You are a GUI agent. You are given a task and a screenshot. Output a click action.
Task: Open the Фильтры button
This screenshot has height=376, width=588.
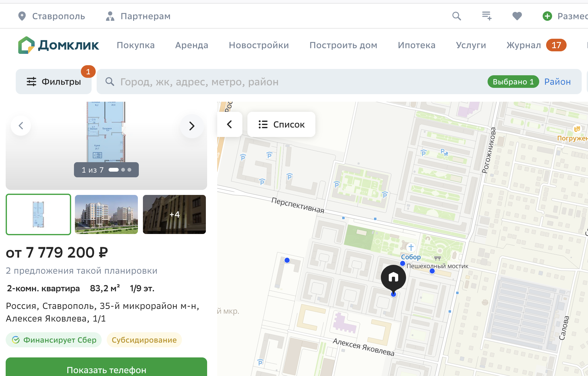[x=54, y=82]
